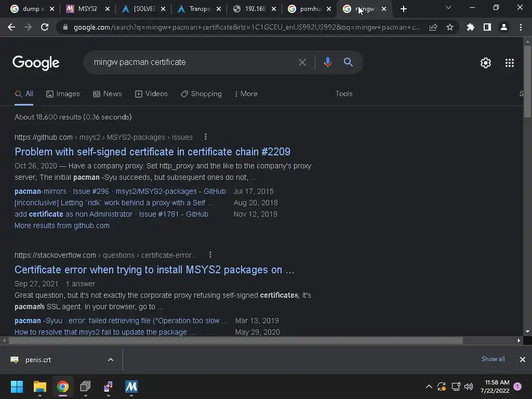The width and height of the screenshot is (532, 399).
Task: Submit search with the magnifier icon
Action: point(348,62)
